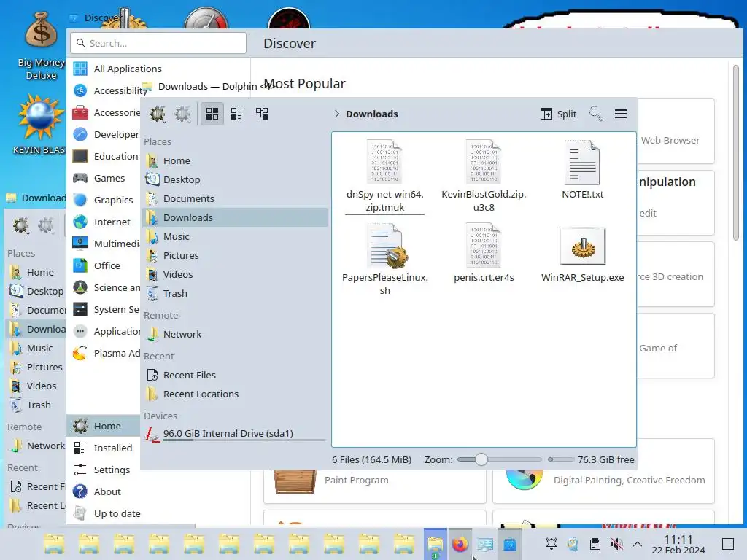Click the greyed gear Forward icon in front Dolphin toolbar
This screenshot has height=560, width=747.
182,114
